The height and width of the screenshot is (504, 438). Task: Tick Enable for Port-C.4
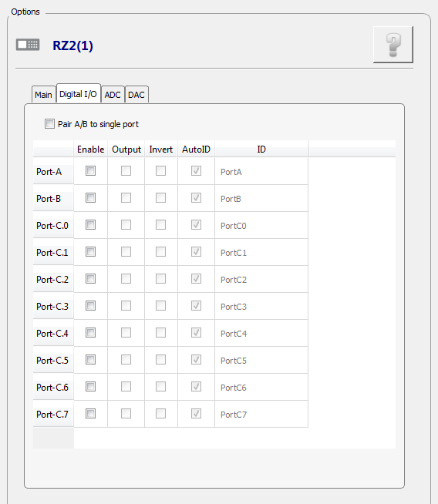pyautogui.click(x=91, y=333)
